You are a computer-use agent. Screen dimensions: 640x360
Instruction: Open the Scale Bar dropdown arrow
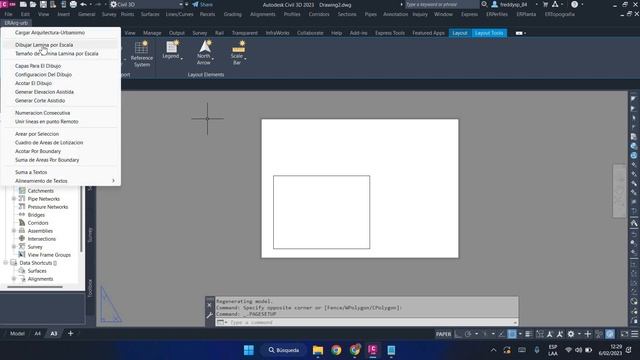[x=245, y=58]
